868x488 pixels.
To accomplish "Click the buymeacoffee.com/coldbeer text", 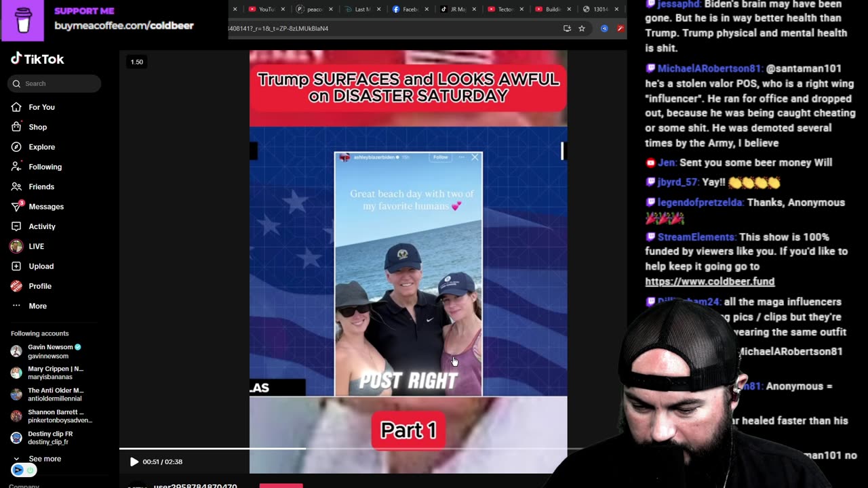I will tap(124, 26).
